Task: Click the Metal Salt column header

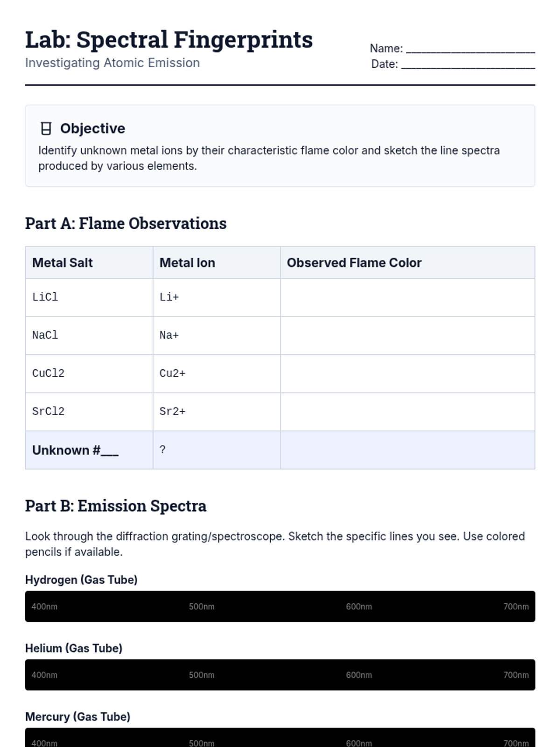Action: pyautogui.click(x=63, y=263)
